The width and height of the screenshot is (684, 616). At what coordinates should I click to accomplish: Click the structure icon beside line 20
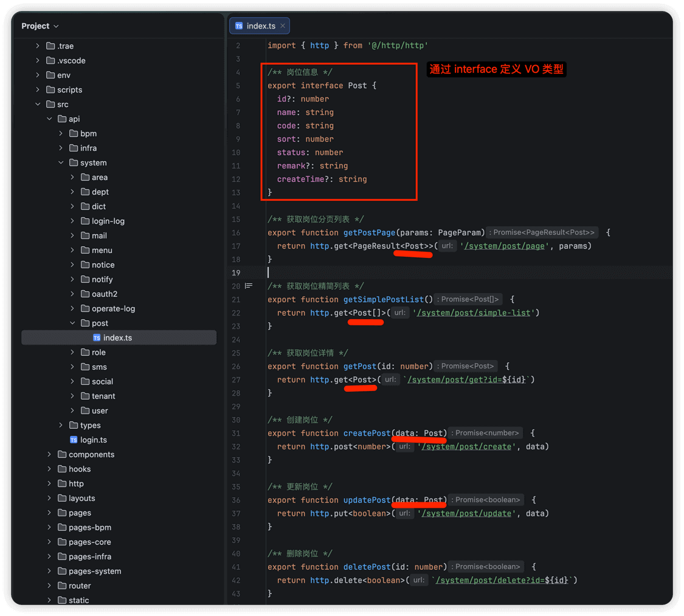point(249,286)
